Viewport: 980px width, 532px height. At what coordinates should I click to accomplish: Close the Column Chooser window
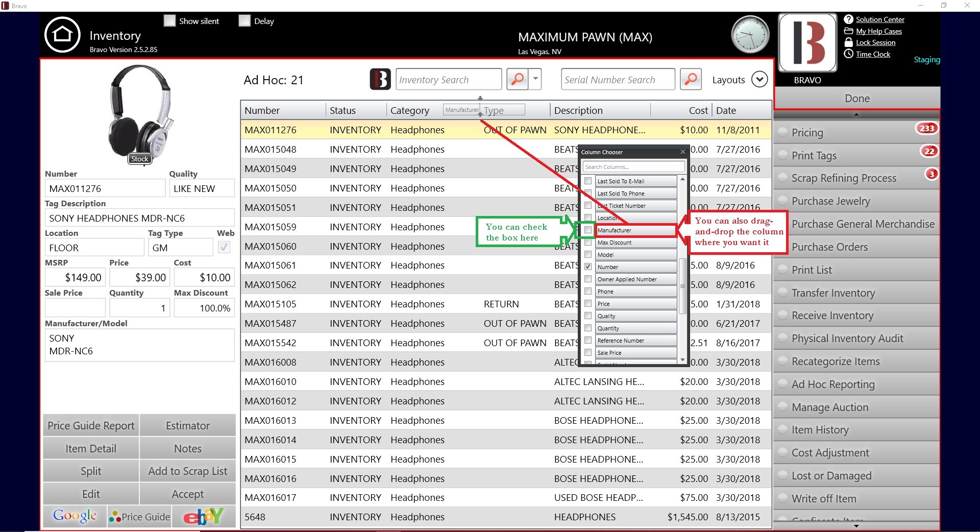point(683,152)
